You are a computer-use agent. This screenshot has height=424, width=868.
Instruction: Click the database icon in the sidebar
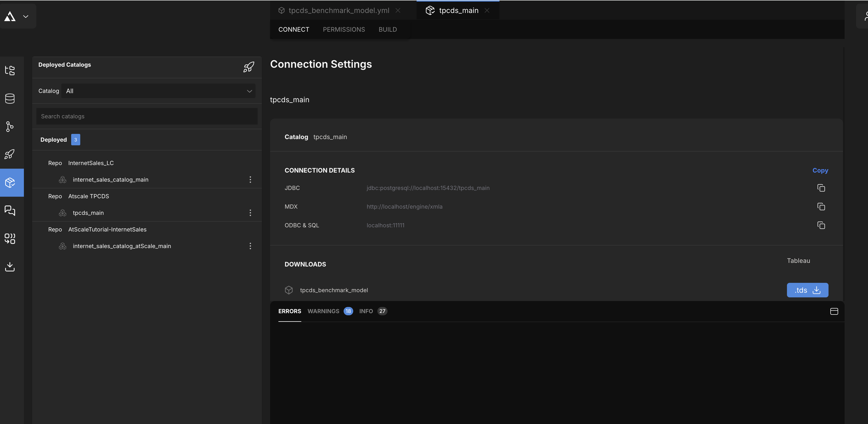(x=10, y=98)
